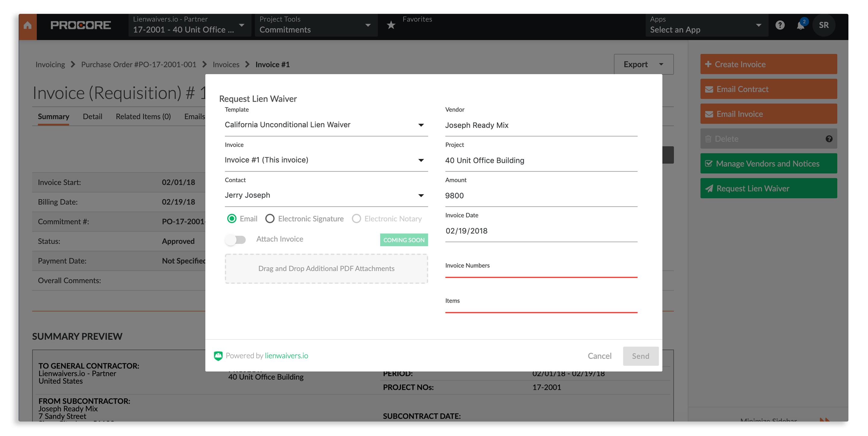Select Electronic Notary delivery option
The height and width of the screenshot is (436, 868).
(356, 219)
